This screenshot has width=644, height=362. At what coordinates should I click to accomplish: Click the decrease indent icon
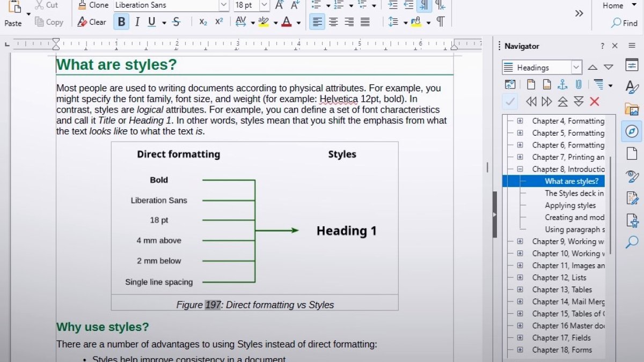point(408,5)
